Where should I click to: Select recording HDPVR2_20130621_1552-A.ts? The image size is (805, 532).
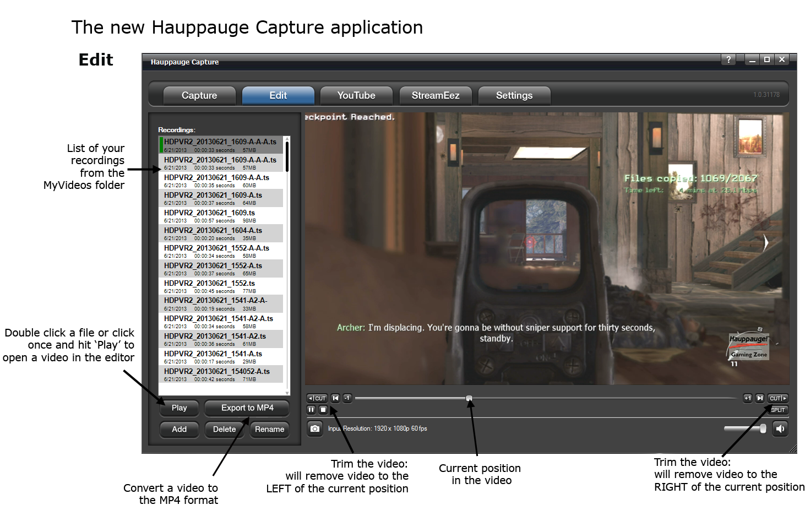click(221, 268)
